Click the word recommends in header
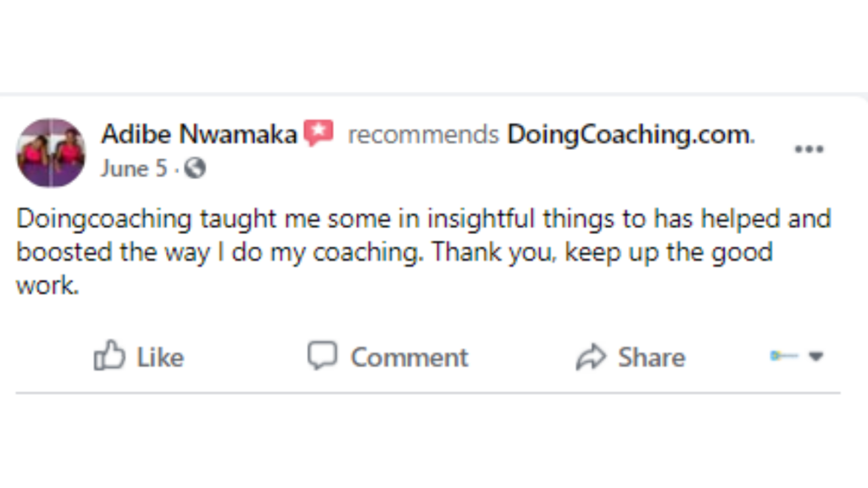Viewport: 868px width, 488px height. tap(424, 135)
